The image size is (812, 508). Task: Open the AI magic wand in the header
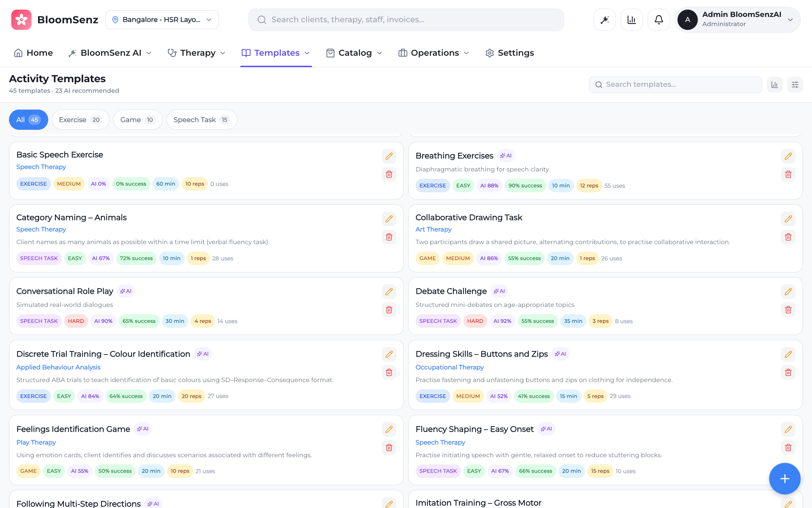pos(605,20)
